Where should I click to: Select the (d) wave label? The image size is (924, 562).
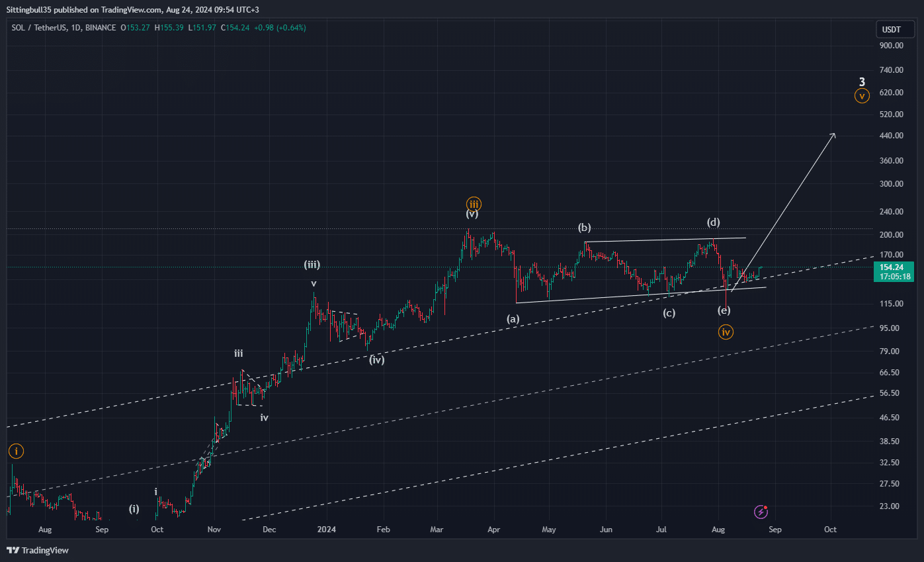tap(713, 222)
